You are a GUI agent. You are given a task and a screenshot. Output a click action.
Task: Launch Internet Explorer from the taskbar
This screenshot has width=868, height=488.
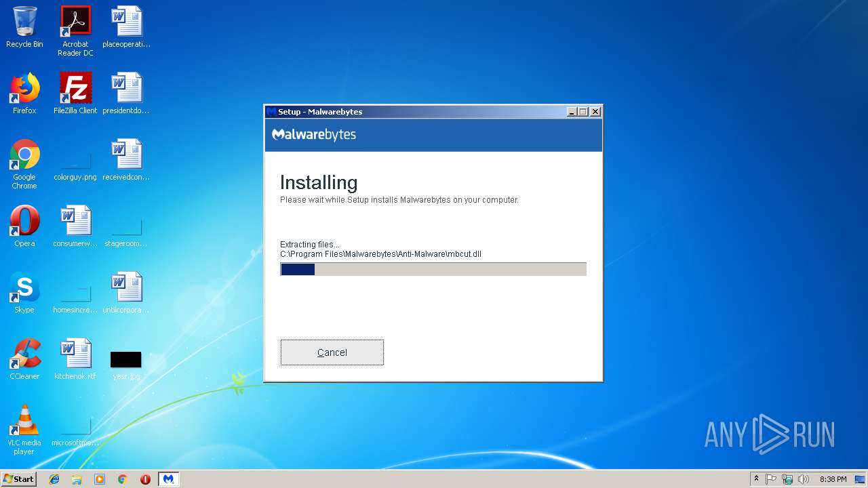(54, 479)
